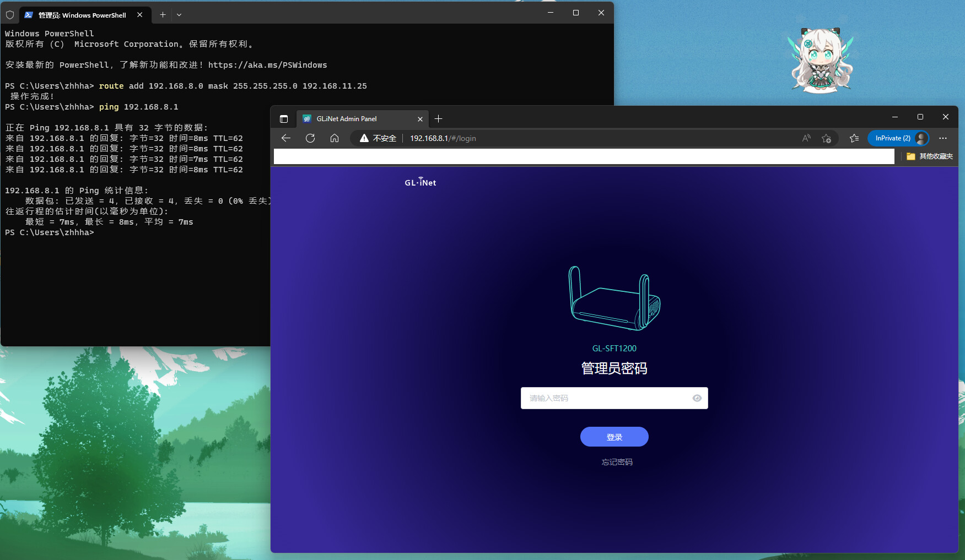
Task: Open a new browser tab
Action: point(438,119)
